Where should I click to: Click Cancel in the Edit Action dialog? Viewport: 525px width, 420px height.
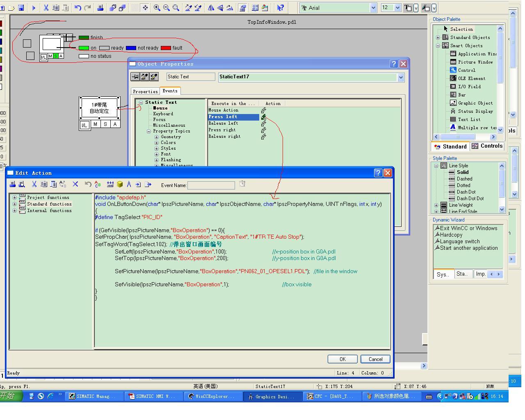point(375,359)
